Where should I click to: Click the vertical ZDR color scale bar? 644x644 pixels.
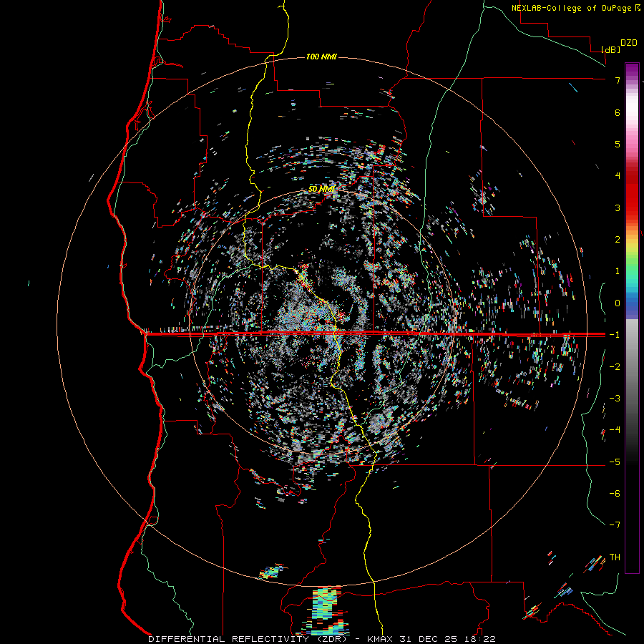coord(632,318)
